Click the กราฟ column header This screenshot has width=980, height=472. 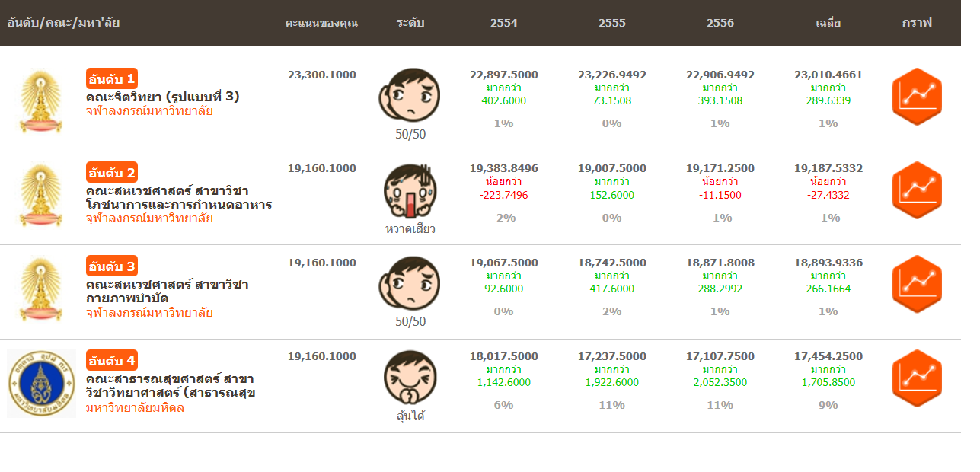tap(917, 23)
